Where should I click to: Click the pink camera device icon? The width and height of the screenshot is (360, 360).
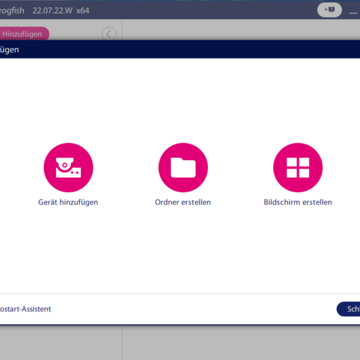tap(68, 168)
